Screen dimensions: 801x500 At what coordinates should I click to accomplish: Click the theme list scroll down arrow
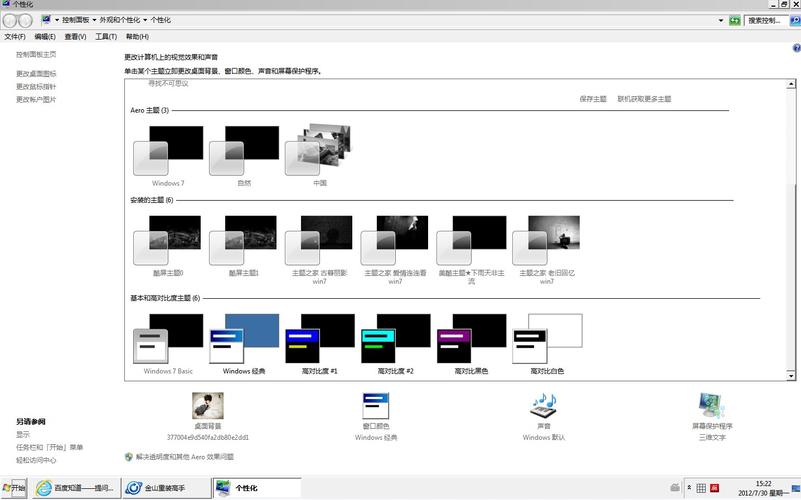point(791,376)
